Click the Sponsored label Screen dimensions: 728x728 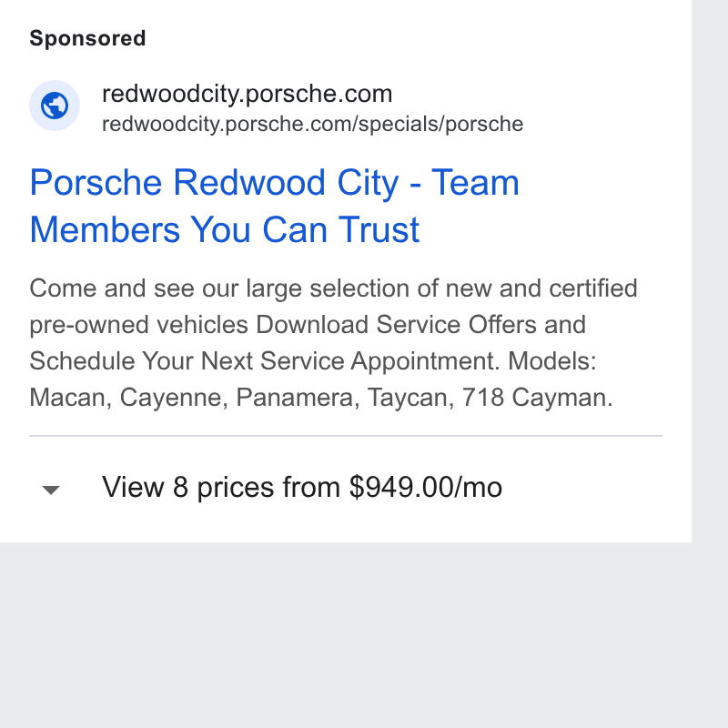point(87,38)
